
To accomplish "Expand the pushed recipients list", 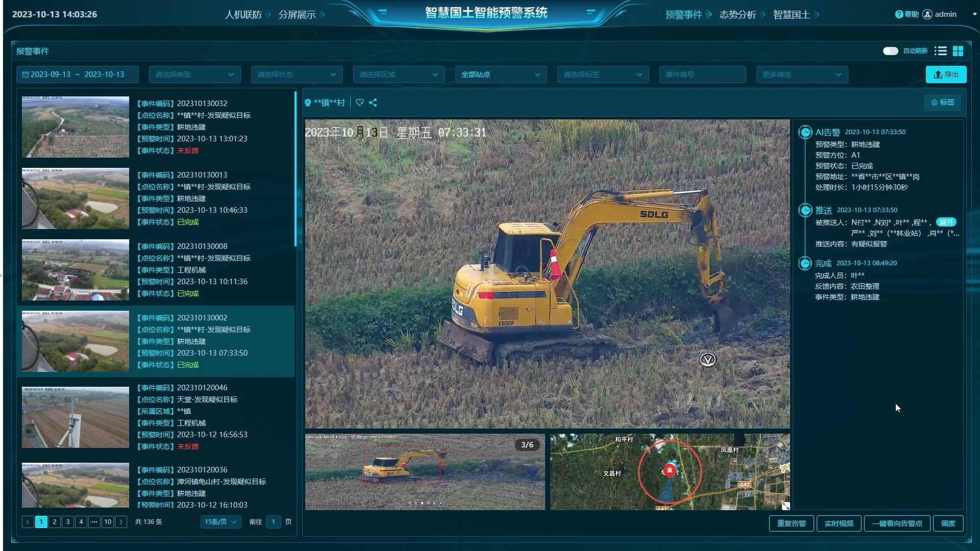I will (946, 222).
